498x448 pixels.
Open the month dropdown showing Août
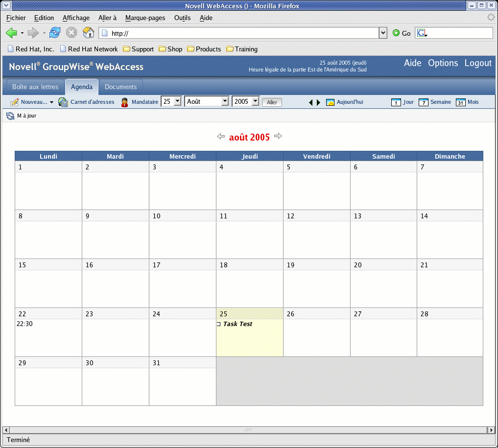[206, 101]
